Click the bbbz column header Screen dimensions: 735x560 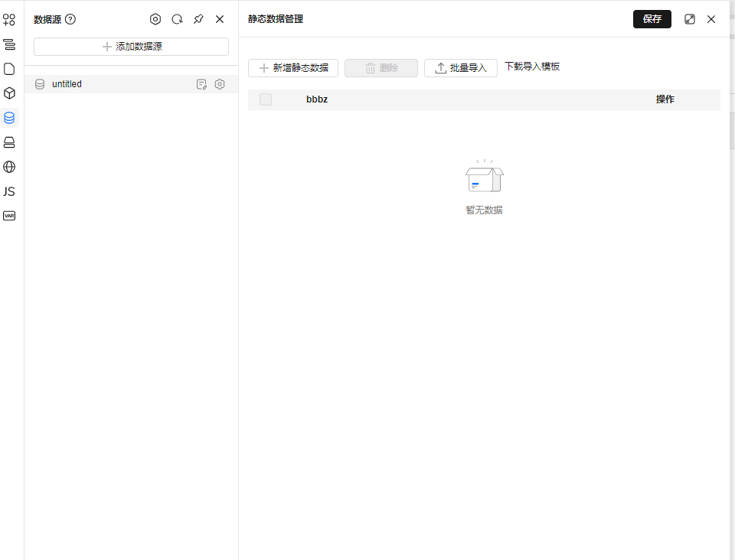(317, 99)
